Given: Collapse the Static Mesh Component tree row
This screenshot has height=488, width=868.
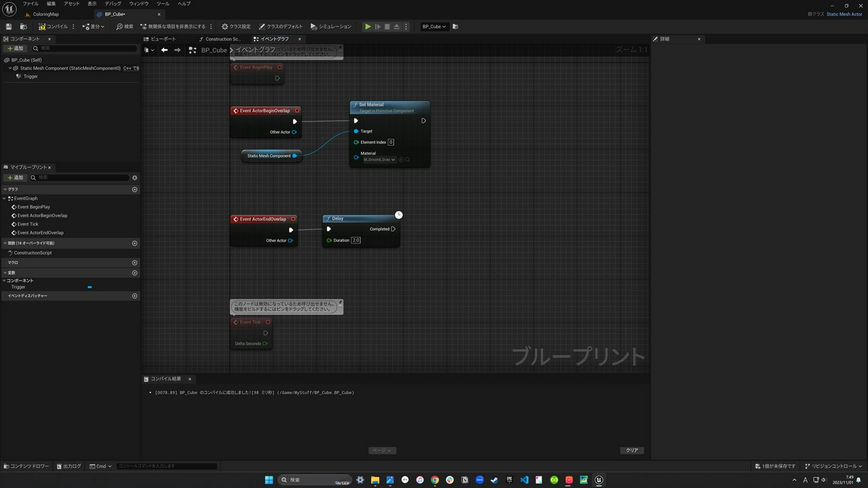Looking at the screenshot, I should [x=11, y=68].
